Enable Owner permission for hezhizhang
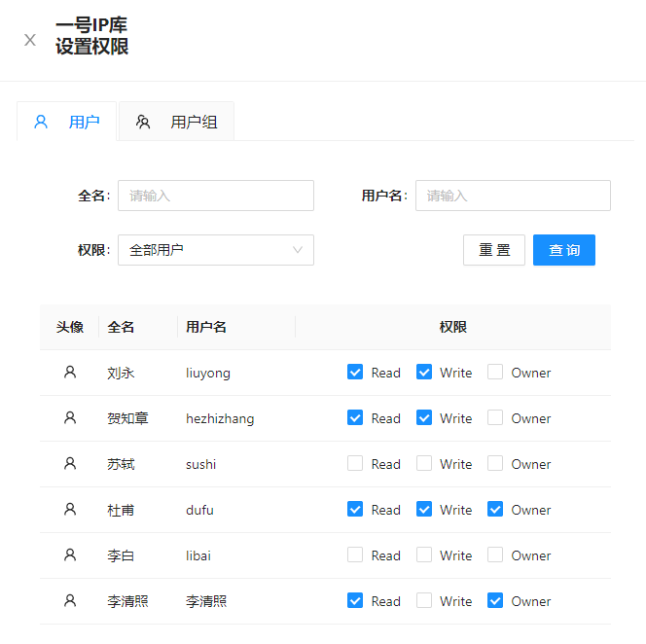This screenshot has height=644, width=646. 495,417
